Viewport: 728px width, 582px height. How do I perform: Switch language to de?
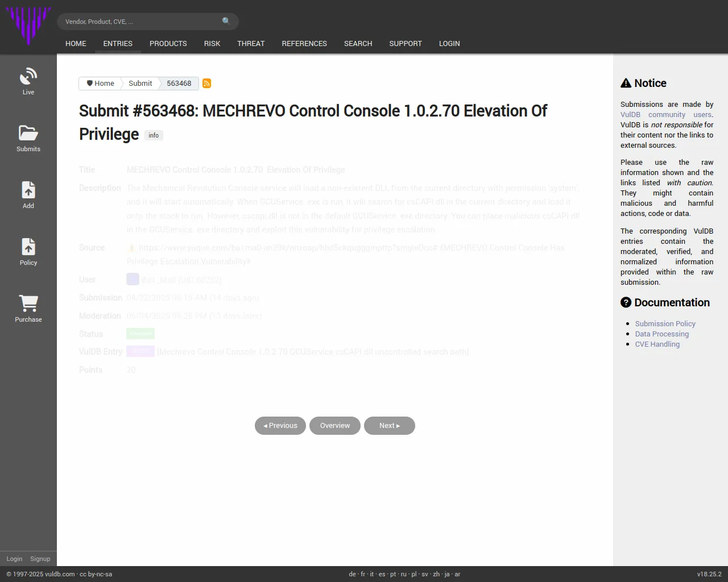point(352,574)
